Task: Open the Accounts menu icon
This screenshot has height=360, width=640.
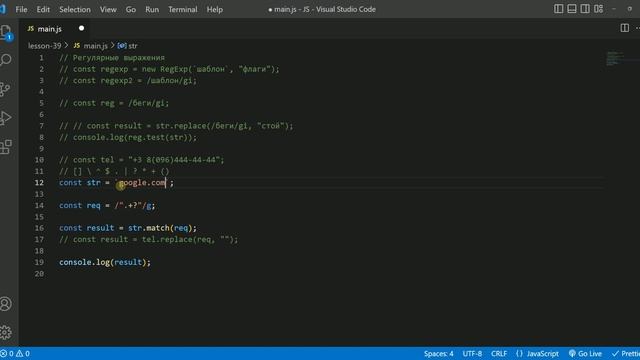Action: [6, 304]
